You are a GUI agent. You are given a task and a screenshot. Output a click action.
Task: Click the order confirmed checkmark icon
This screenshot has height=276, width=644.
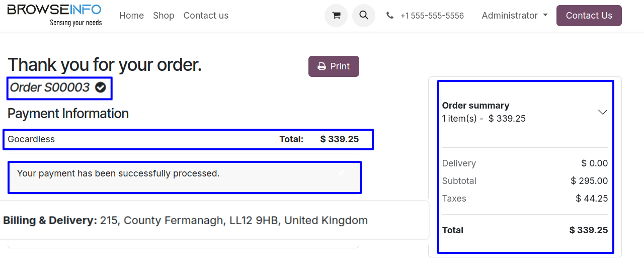coord(101,87)
